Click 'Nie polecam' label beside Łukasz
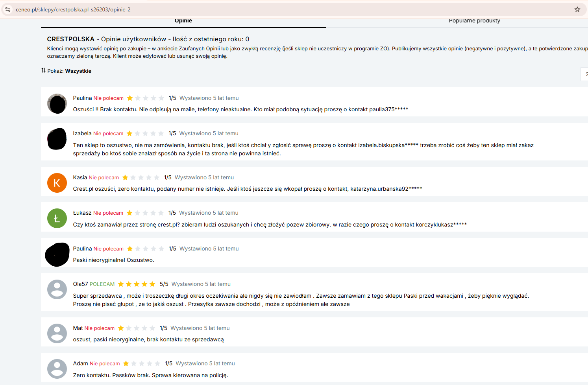588x385 pixels. (108, 213)
